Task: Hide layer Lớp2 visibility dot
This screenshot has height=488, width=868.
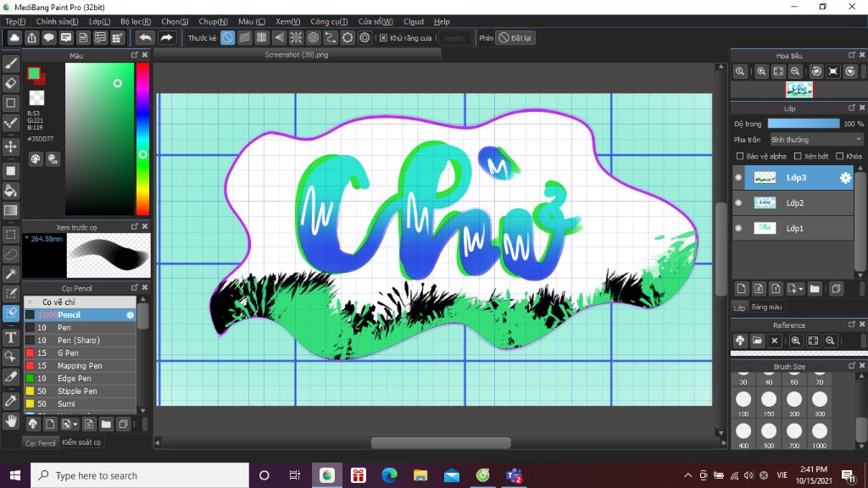Action: pyautogui.click(x=738, y=203)
